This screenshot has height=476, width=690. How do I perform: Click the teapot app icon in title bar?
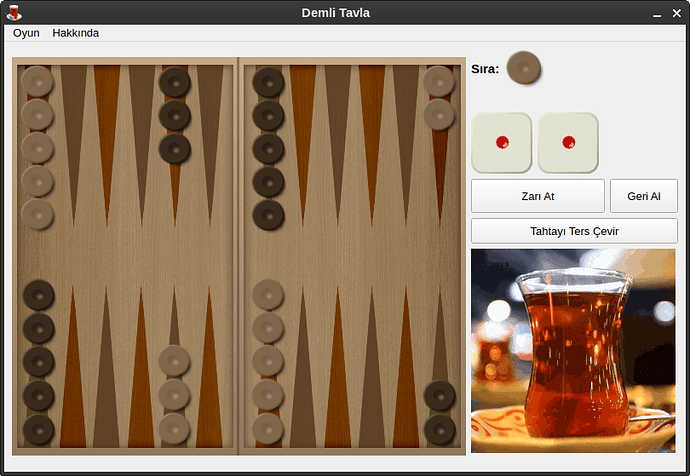(14, 12)
